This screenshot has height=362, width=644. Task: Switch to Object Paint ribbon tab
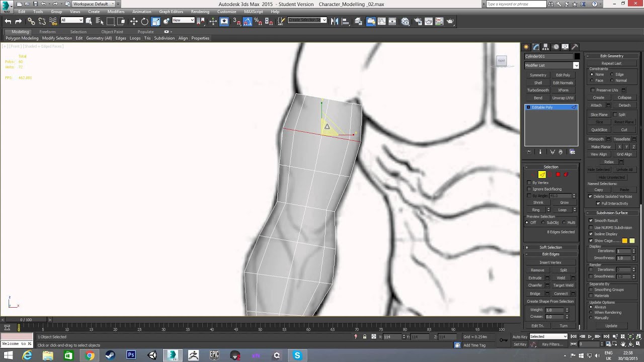[112, 32]
